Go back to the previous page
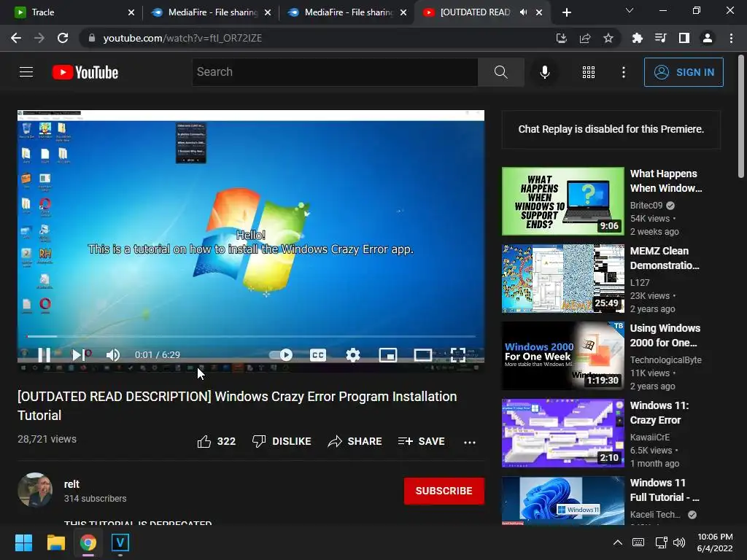This screenshot has height=560, width=747. click(x=16, y=38)
